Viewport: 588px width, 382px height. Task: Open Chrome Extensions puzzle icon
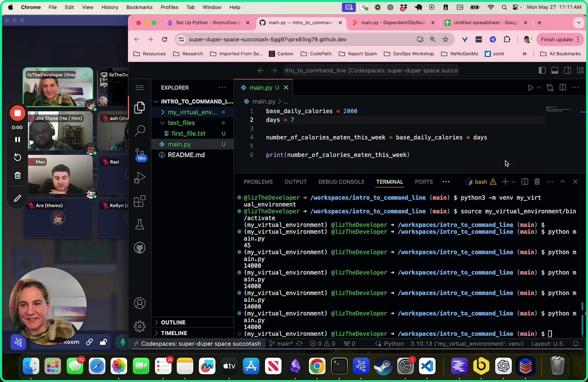point(507,40)
